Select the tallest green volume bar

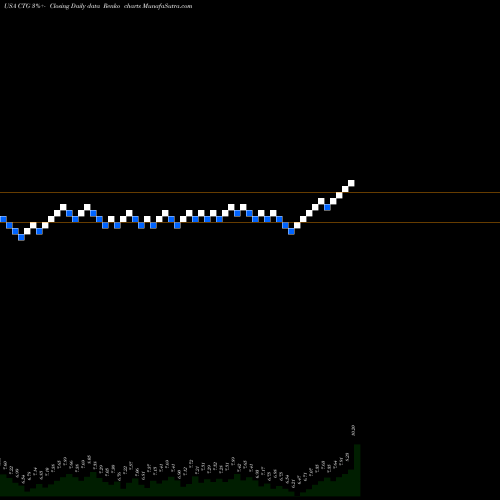point(357,470)
